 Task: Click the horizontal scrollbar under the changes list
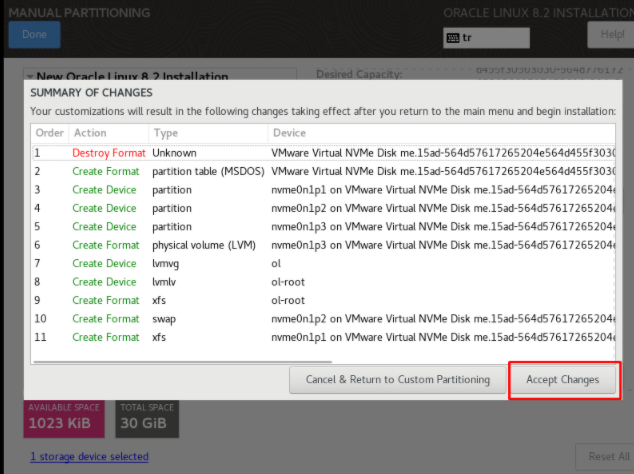pos(183,362)
